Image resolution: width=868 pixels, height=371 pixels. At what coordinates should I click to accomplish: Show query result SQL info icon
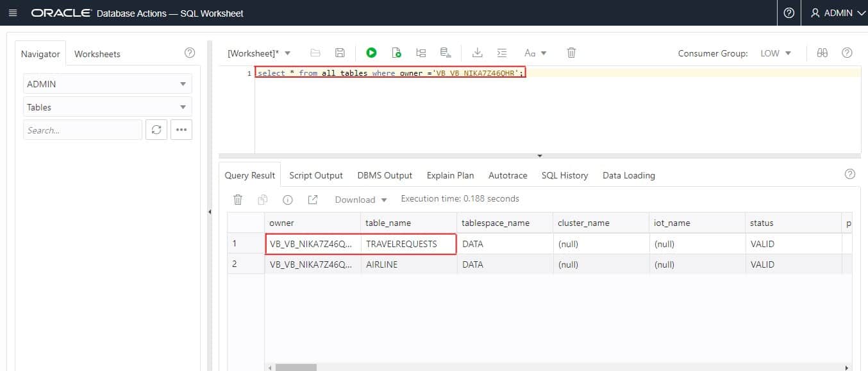[288, 200]
